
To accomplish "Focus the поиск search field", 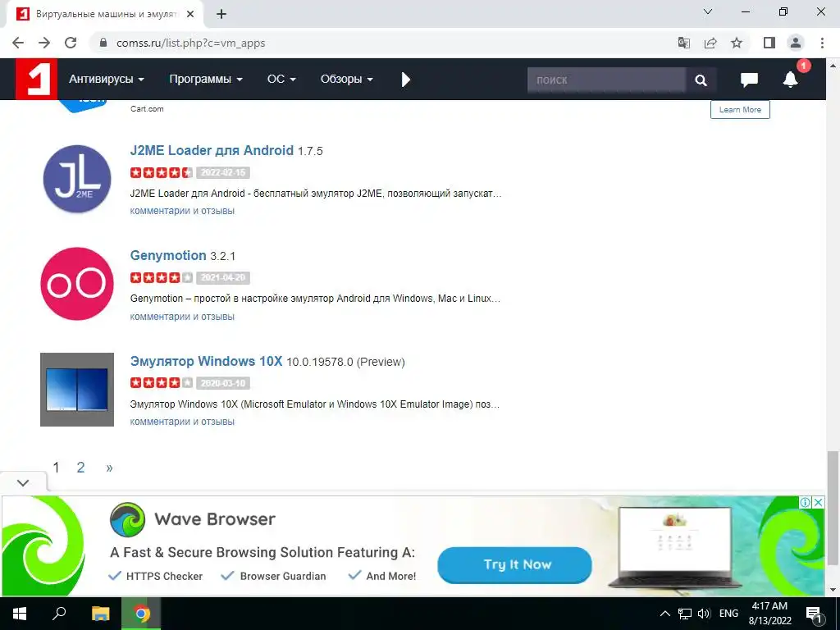I will pos(606,80).
